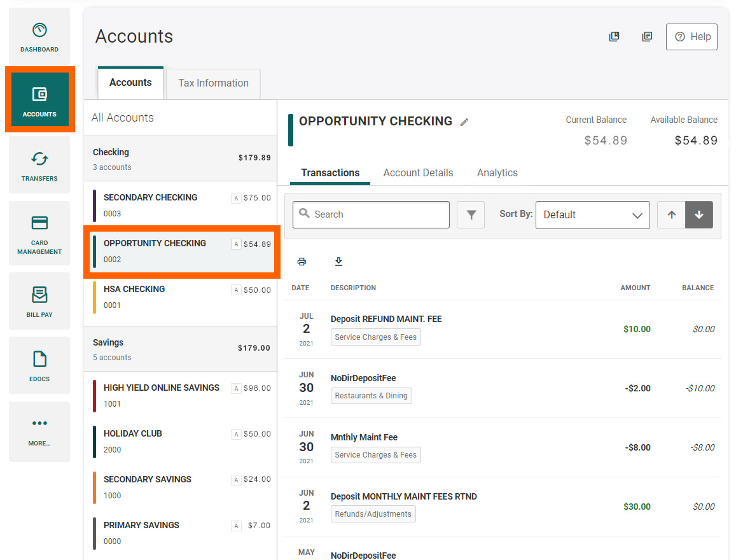The height and width of the screenshot is (560, 736).
Task: Toggle descending sort order for transactions
Action: tap(698, 214)
